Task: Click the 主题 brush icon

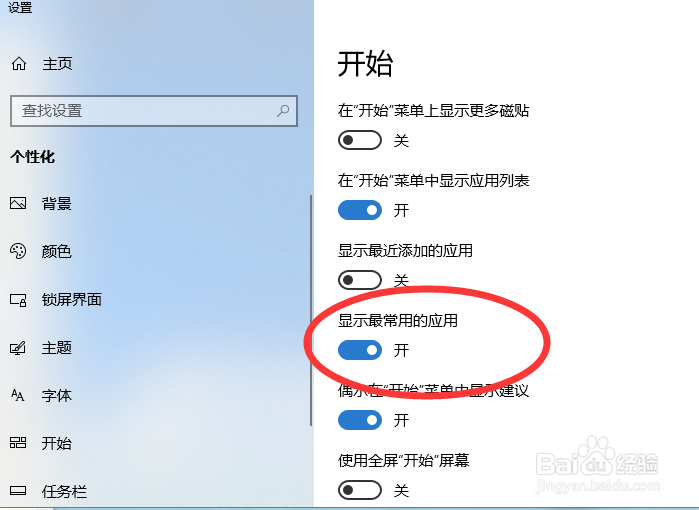Action: point(18,348)
